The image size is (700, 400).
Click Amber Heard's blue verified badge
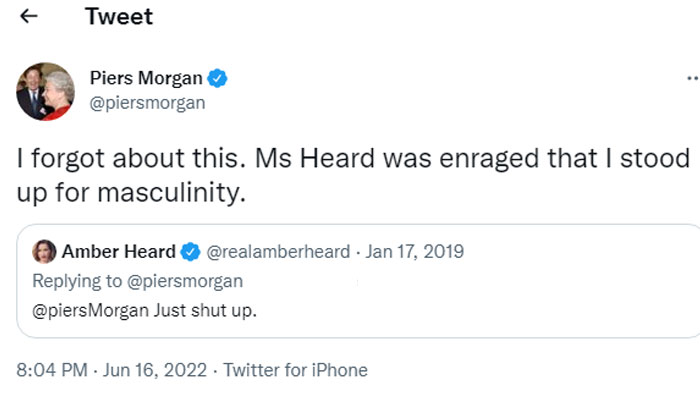click(x=191, y=251)
